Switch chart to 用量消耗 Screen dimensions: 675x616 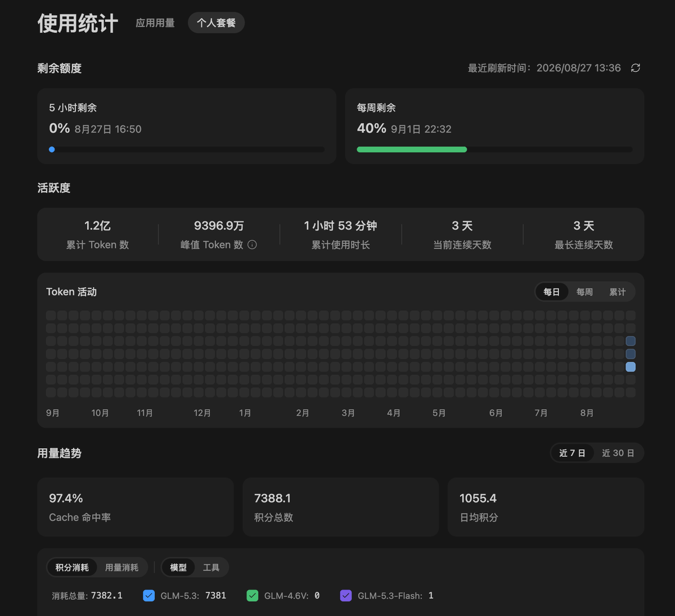click(121, 568)
